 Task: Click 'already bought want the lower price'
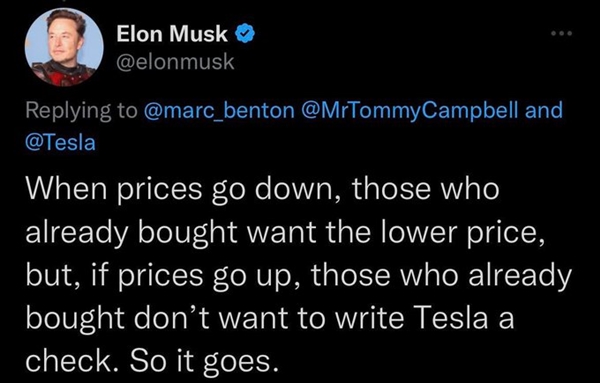tap(285, 233)
